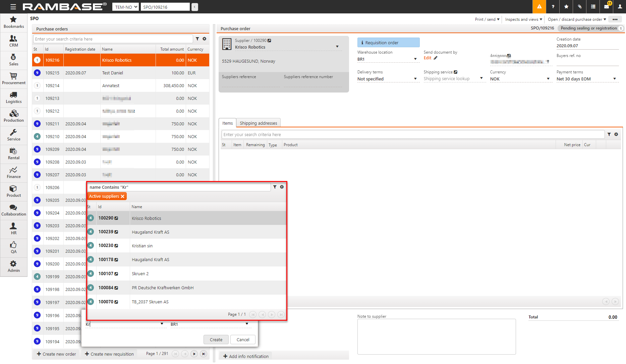Click the Cancel button in dialog
626x364 pixels.
tap(243, 340)
